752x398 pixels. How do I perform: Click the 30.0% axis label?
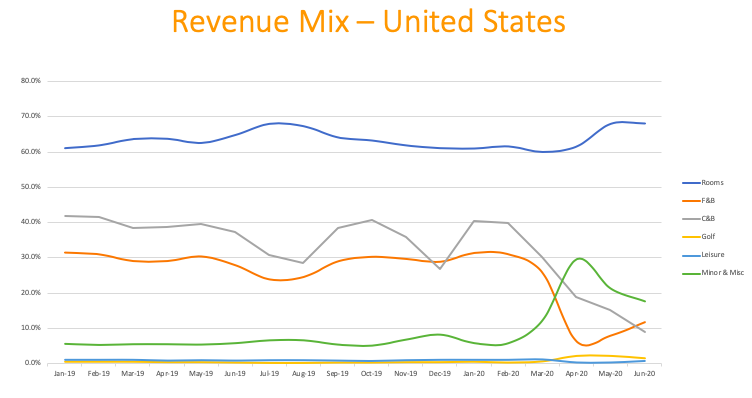pyautogui.click(x=31, y=257)
